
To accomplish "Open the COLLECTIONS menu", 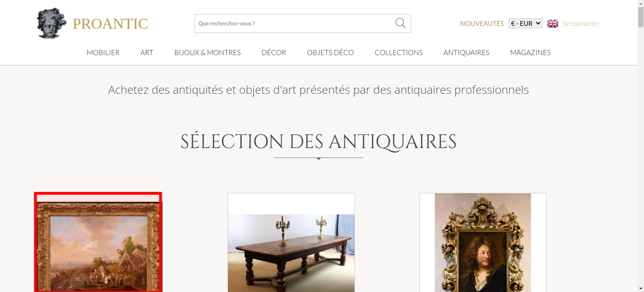I will [399, 52].
